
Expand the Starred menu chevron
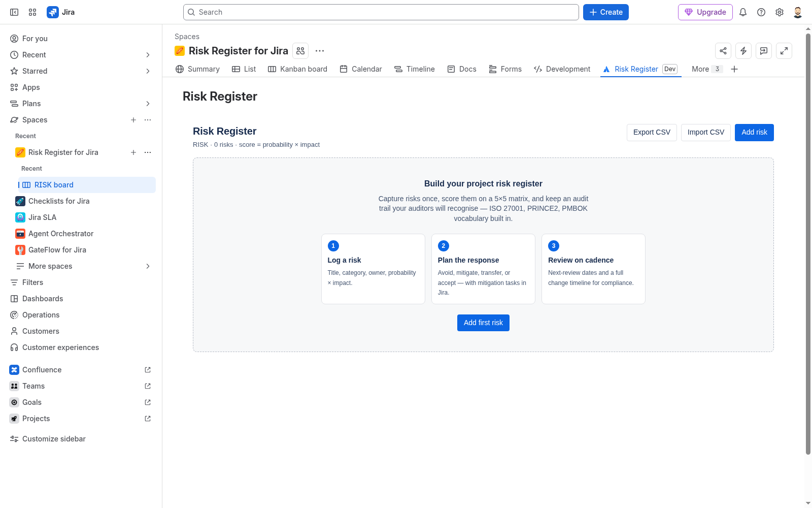[148, 71]
